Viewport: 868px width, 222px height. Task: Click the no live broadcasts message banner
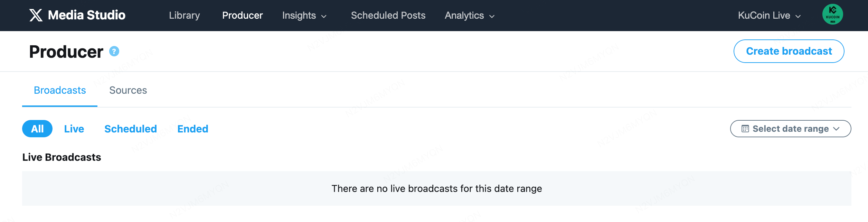coord(436,188)
